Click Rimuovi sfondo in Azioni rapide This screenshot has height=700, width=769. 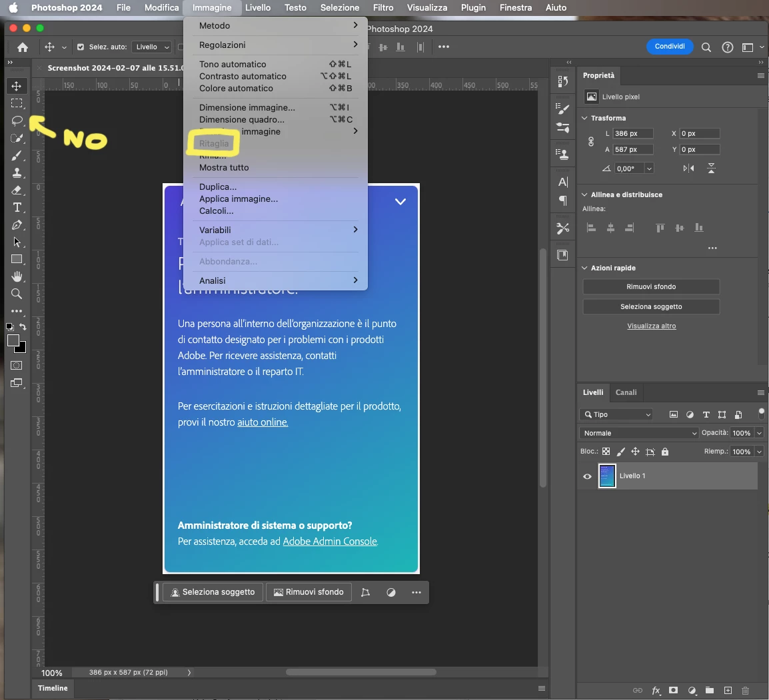pos(651,287)
